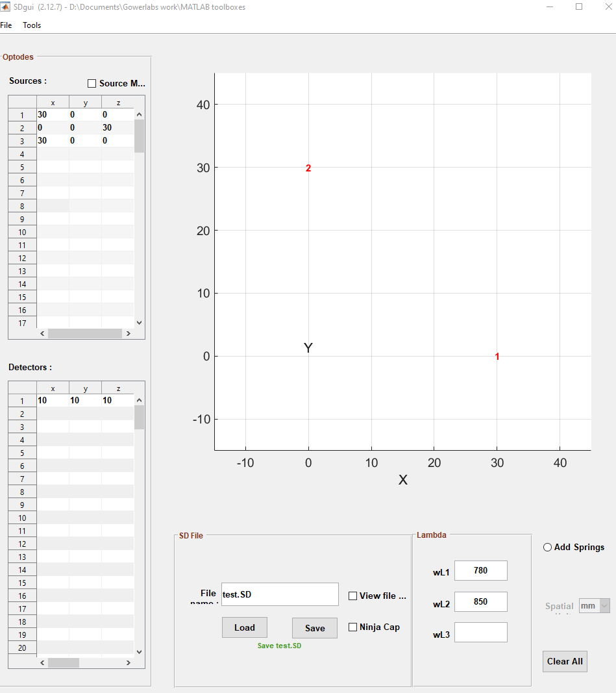Click the Load button
Screen dimensions: 616x693
pyautogui.click(x=245, y=627)
